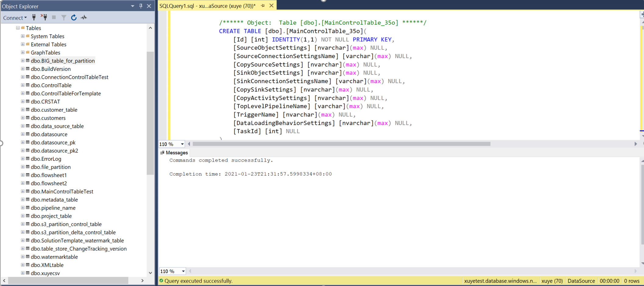This screenshot has width=644, height=286.
Task: Click the xuyetest.database.windows.n status bar item
Action: click(501, 281)
